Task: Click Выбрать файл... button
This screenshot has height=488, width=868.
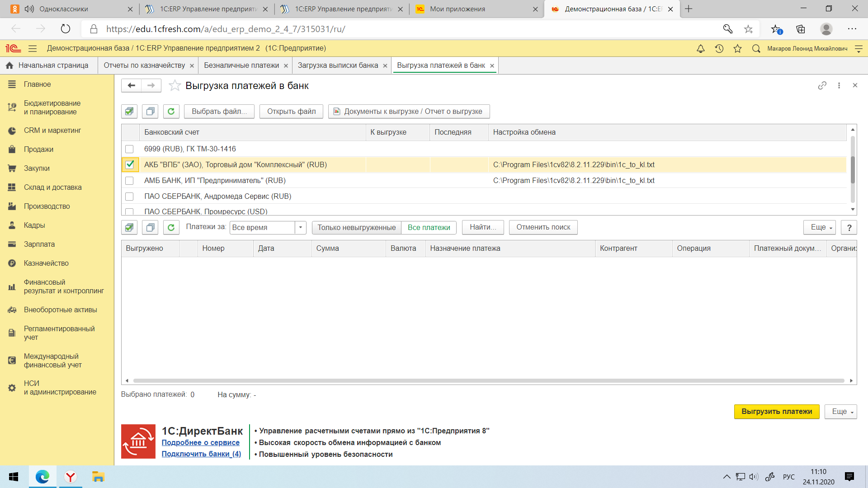Action: (219, 111)
